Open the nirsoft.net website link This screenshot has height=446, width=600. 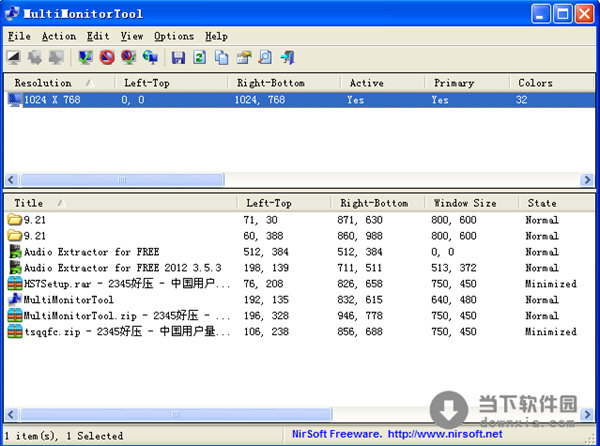[445, 434]
